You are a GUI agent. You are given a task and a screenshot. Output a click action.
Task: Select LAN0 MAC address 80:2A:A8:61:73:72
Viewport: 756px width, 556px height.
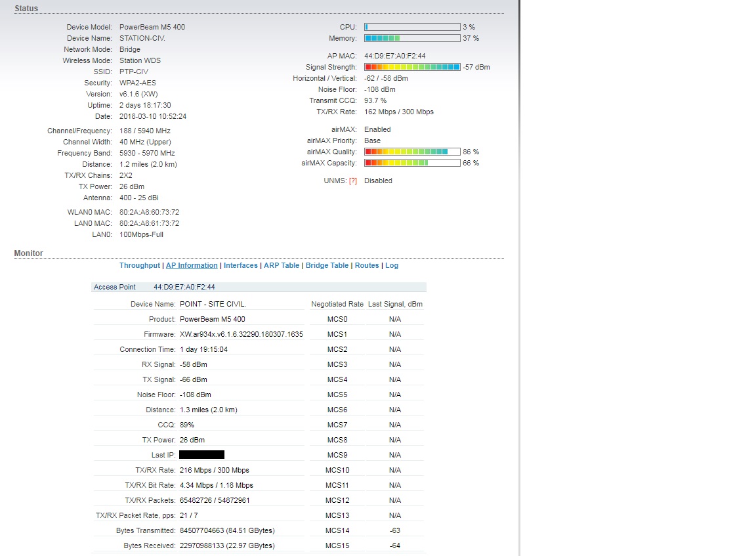pos(150,223)
